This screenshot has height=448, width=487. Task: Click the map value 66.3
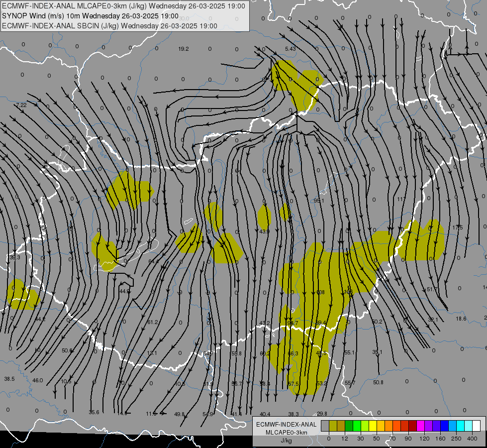click(x=293, y=353)
